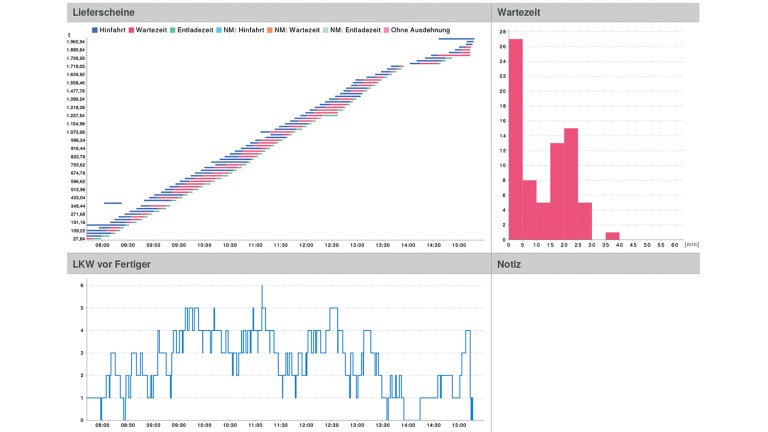Click the isolated blue bar near 08:00 in Lieferscheine
The width and height of the screenshot is (768, 432).
[113, 203]
